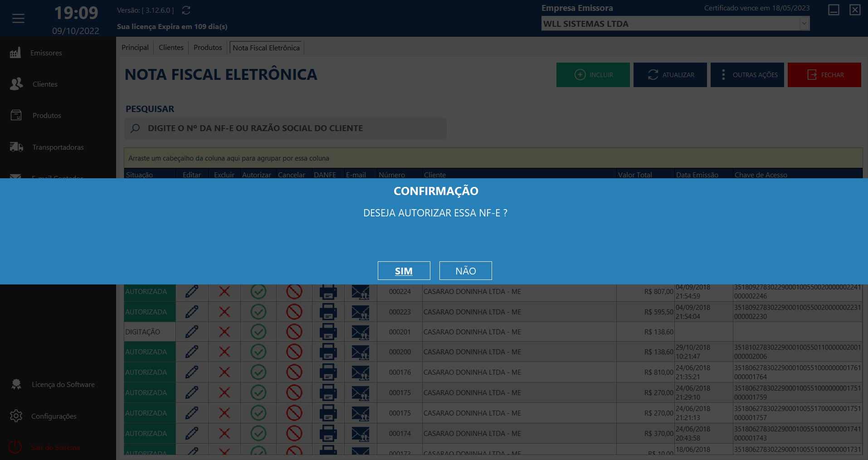Send e-mail for invoice 000174
Viewport: 868px width, 460px height.
(x=360, y=434)
